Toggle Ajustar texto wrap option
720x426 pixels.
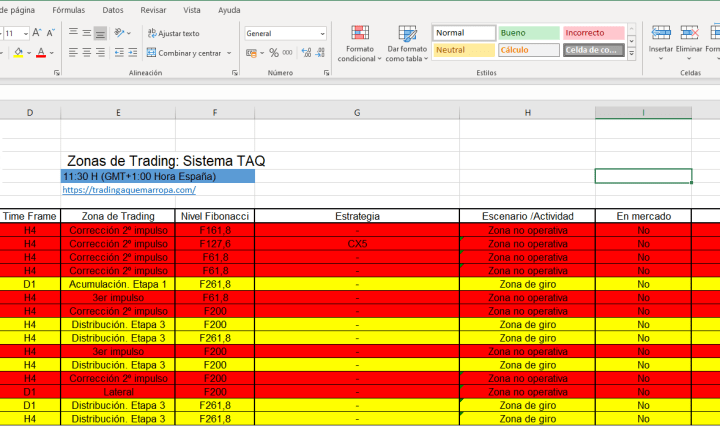coord(172,33)
